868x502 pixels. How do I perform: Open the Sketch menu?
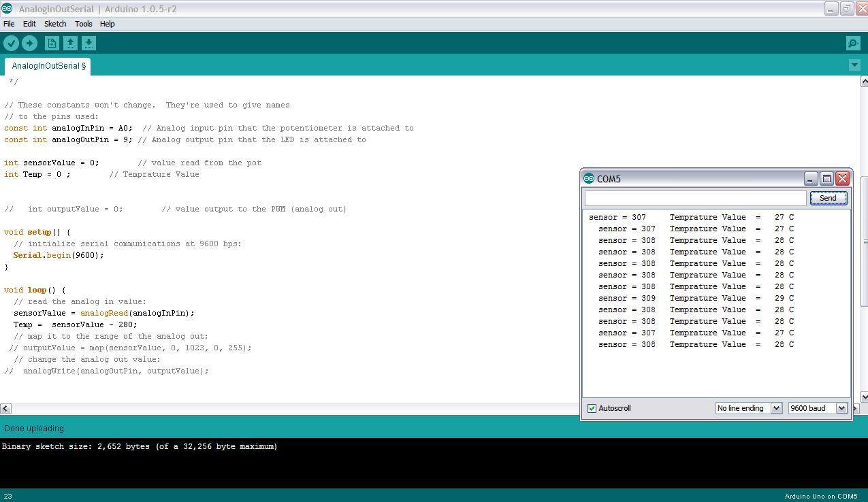[x=55, y=24]
